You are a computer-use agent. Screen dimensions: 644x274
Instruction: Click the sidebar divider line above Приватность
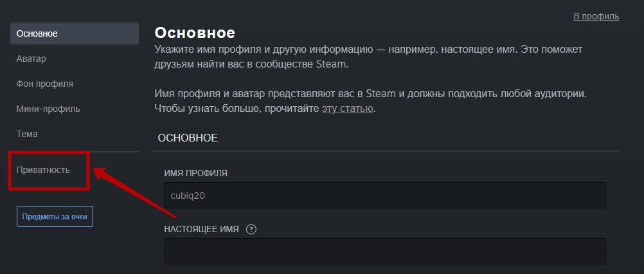75,152
